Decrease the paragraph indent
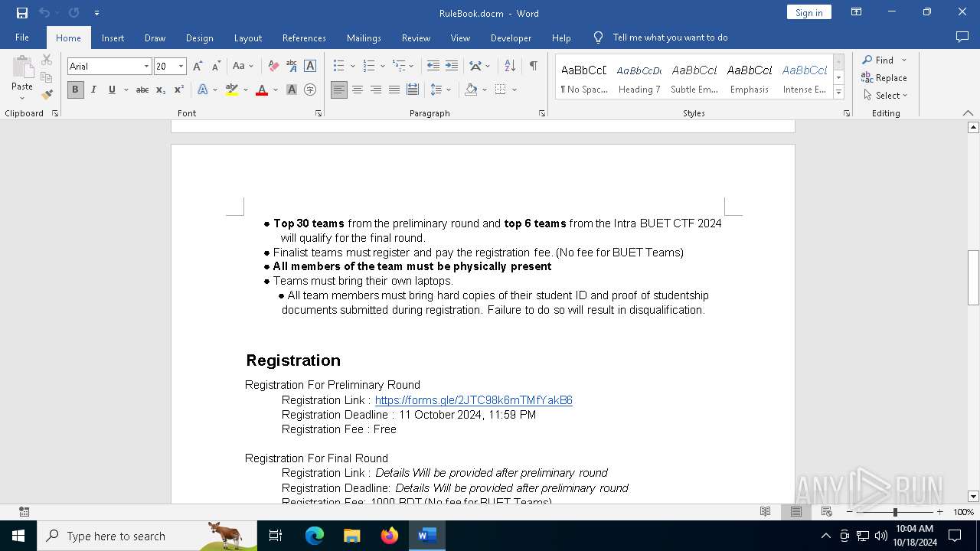This screenshot has width=980, height=551. click(x=433, y=67)
